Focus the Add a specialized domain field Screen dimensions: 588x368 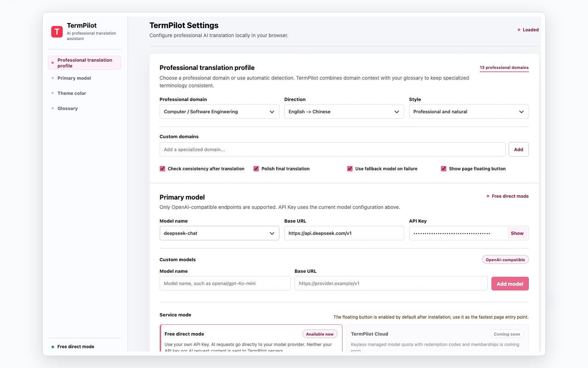click(333, 149)
